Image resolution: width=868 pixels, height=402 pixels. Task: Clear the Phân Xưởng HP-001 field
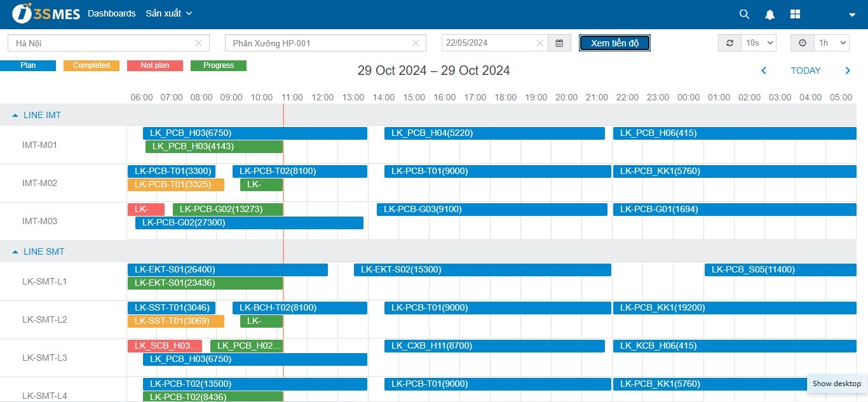(x=416, y=43)
